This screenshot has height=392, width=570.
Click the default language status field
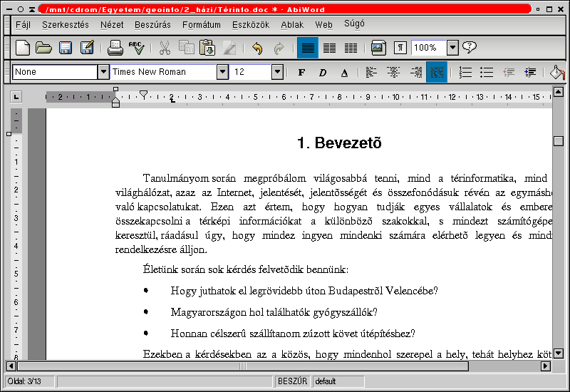[x=338, y=381]
